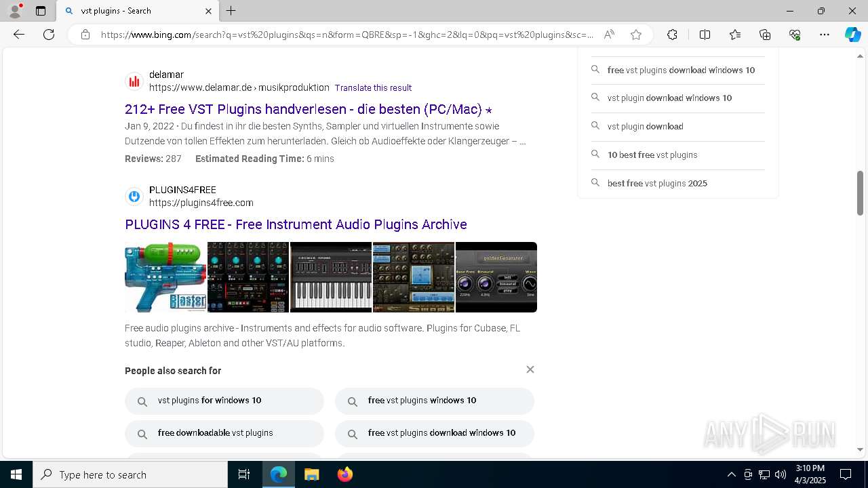Click Translate this result link
The width and height of the screenshot is (868, 488).
point(373,88)
